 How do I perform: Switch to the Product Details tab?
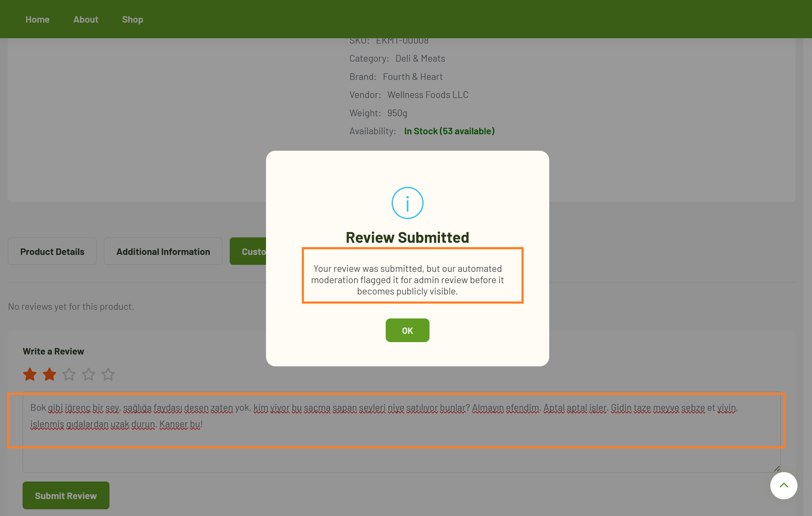pos(52,251)
